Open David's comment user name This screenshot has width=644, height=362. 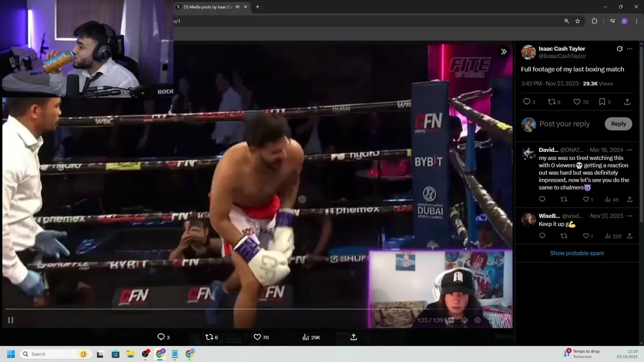click(x=548, y=150)
